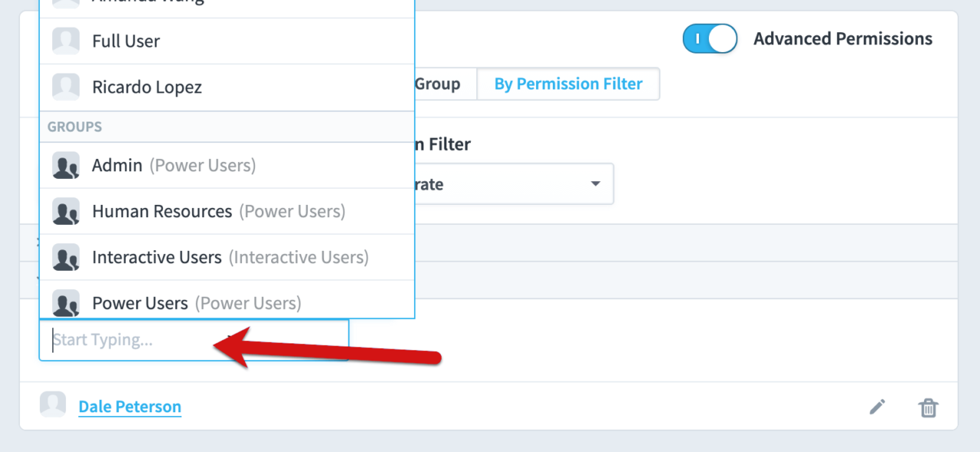Click the Admin group icon in the dropdown
Viewport: 980px width, 452px height.
click(x=66, y=165)
